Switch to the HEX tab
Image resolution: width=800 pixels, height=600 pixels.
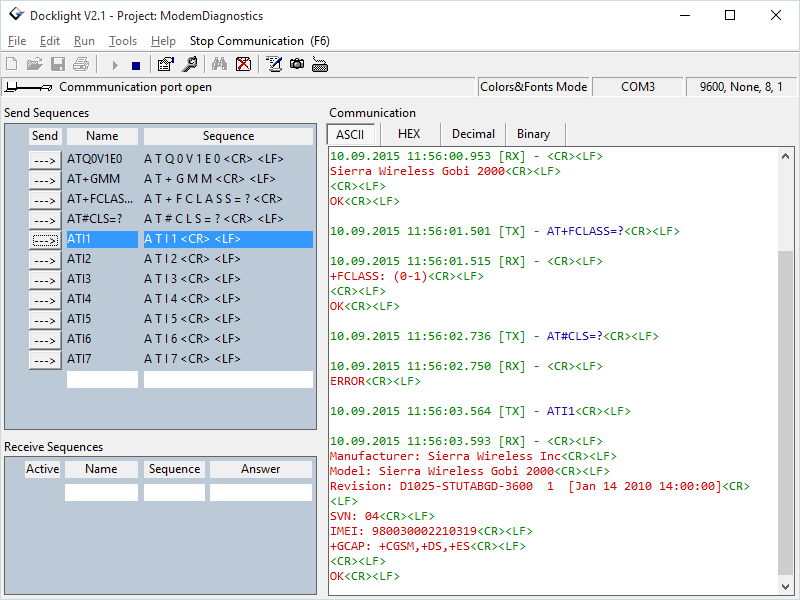coord(408,134)
